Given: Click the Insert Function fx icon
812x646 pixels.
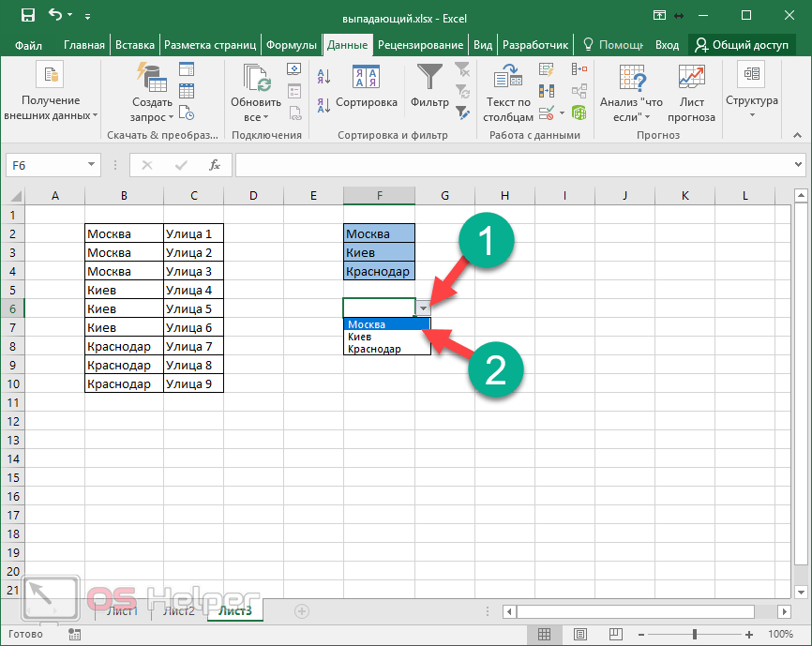Looking at the screenshot, I should click(215, 165).
